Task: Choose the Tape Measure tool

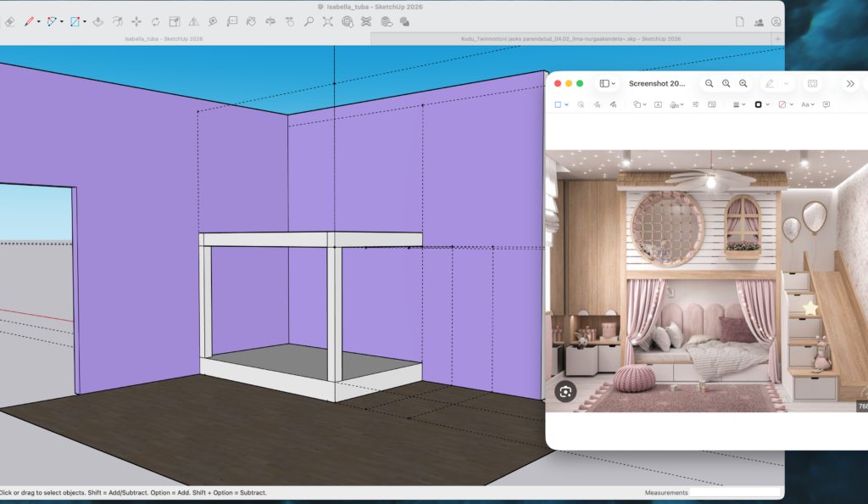Action: coord(213,21)
